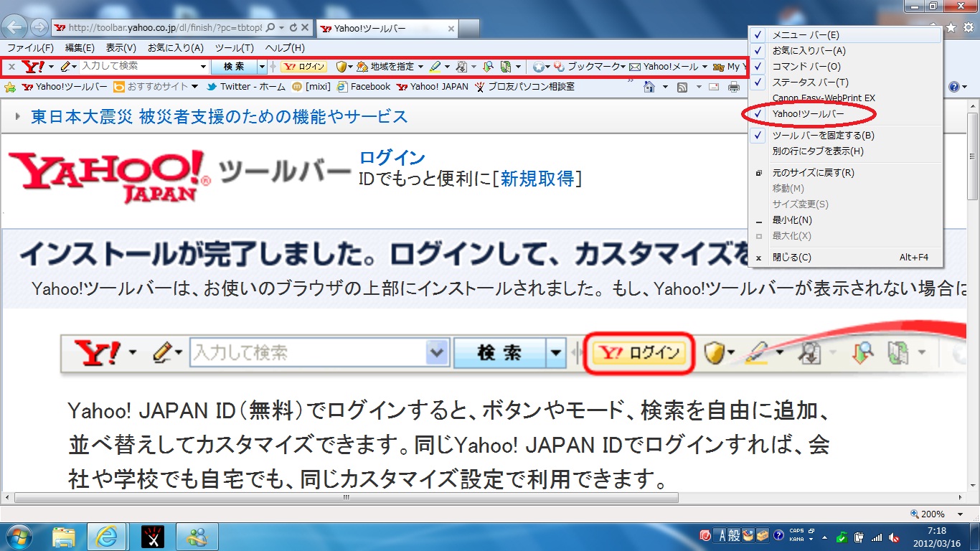Select 元のサイズに戻す(R) in context menu
This screenshot has height=551, width=980.
click(x=845, y=172)
